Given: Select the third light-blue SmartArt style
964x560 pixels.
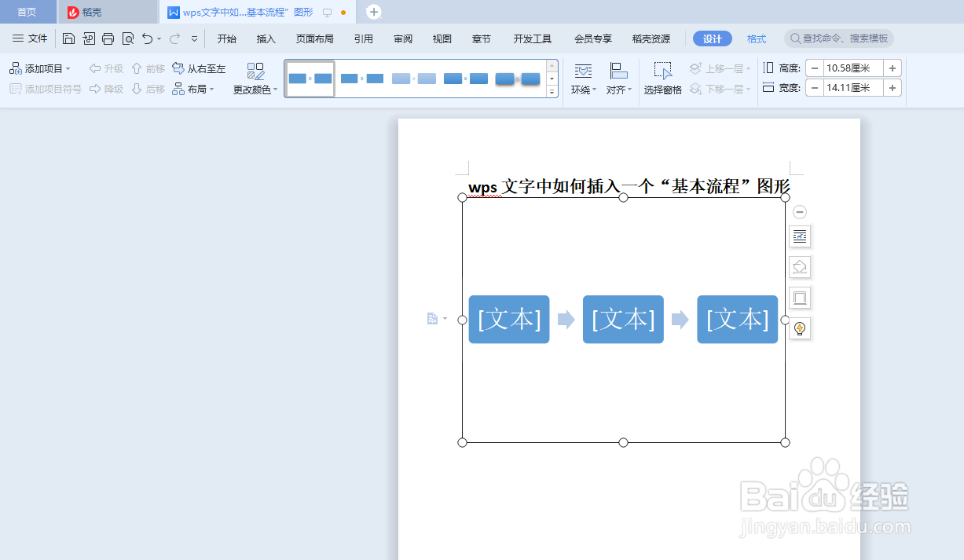Looking at the screenshot, I should [x=414, y=79].
